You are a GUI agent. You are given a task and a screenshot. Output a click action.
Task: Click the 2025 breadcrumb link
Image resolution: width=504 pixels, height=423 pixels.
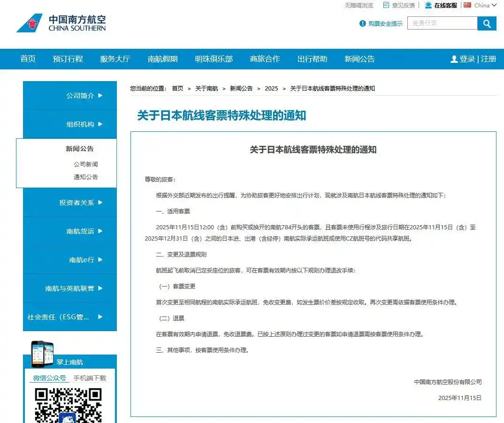pos(271,88)
